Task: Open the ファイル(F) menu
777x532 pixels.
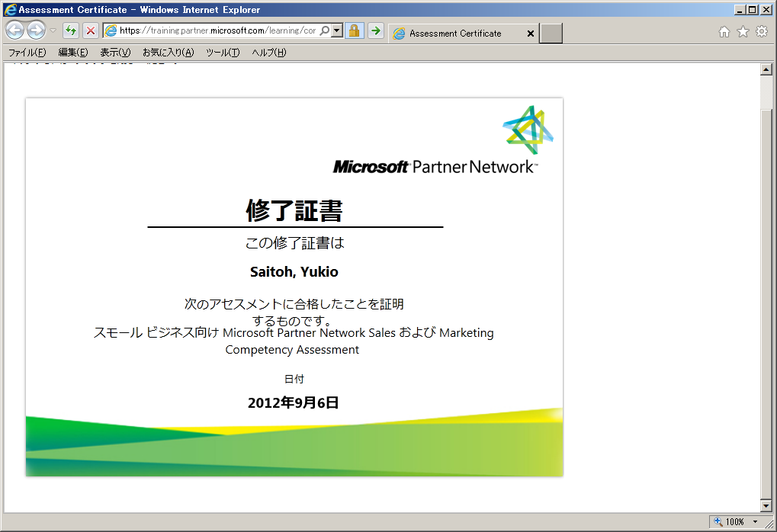Action: coord(27,53)
